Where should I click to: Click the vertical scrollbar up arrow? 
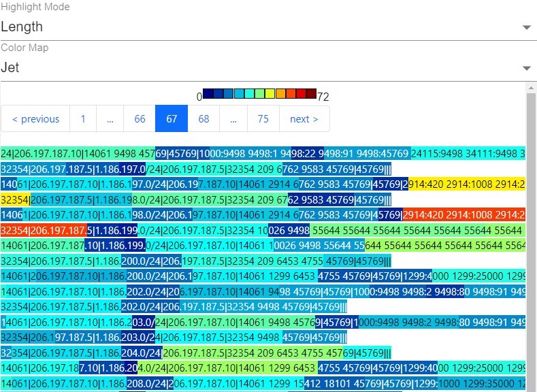[531, 88]
